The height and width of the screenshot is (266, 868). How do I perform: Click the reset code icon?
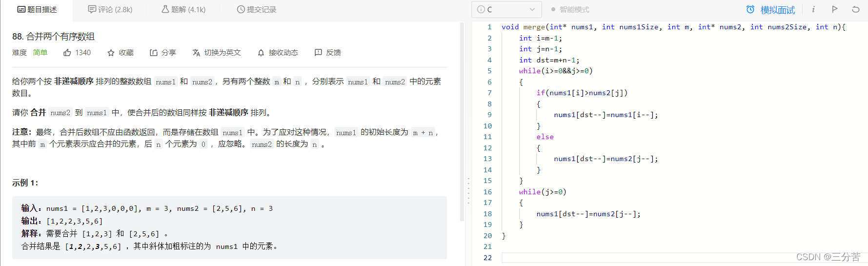point(855,9)
